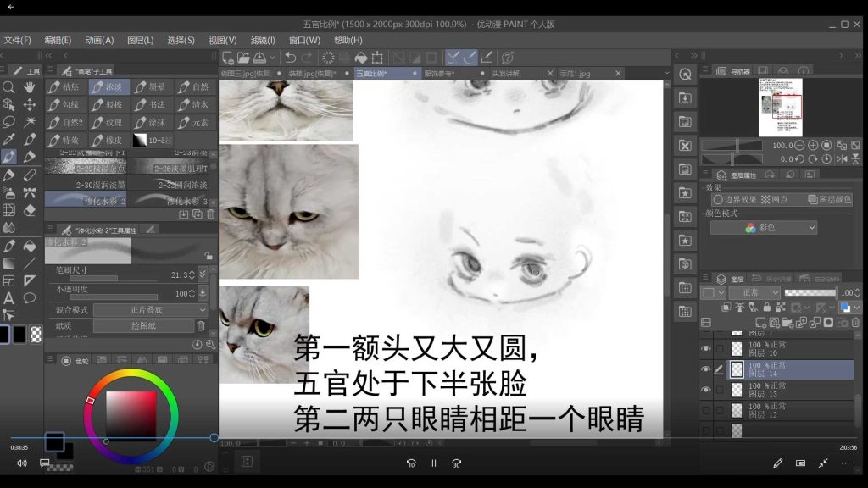Click the Open file folder icon
The width and height of the screenshot is (868, 488).
point(243,58)
